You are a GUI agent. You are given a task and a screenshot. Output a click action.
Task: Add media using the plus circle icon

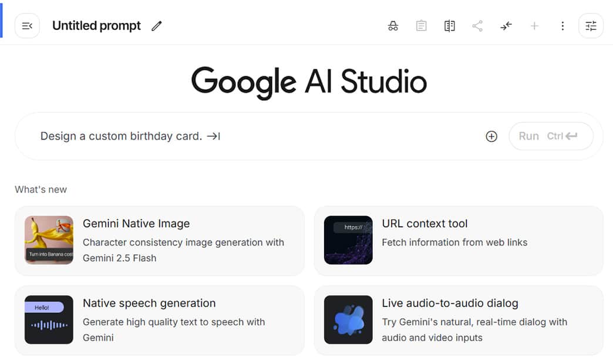pos(491,136)
